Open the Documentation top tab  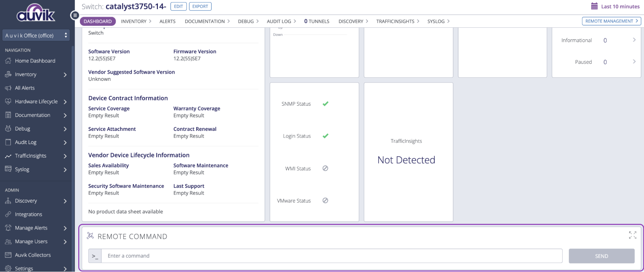[207, 21]
